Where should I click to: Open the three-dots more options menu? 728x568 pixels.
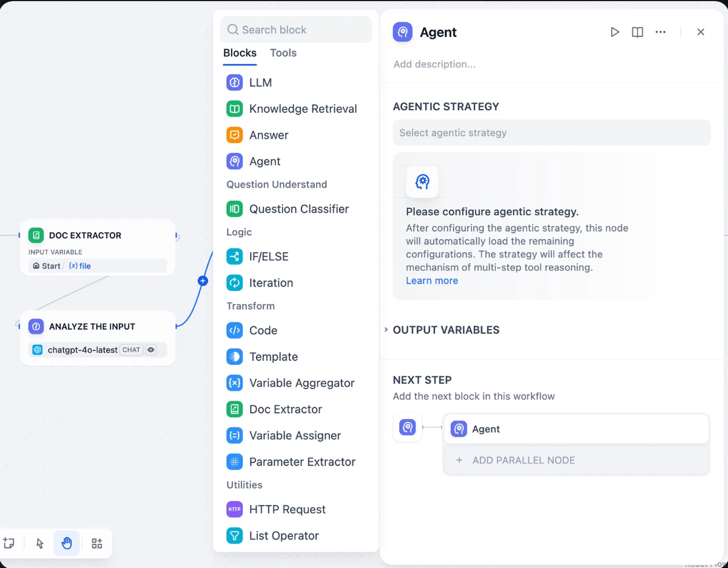pos(661,32)
